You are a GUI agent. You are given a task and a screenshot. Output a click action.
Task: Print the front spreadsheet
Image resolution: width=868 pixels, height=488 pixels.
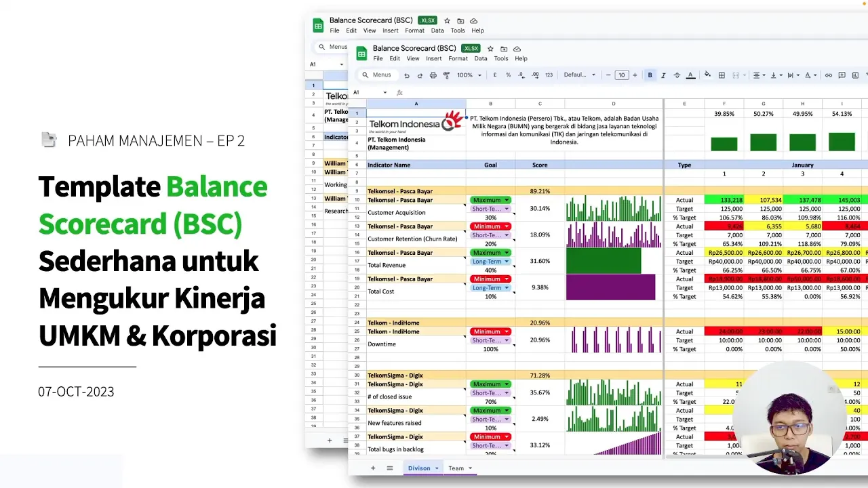[433, 75]
